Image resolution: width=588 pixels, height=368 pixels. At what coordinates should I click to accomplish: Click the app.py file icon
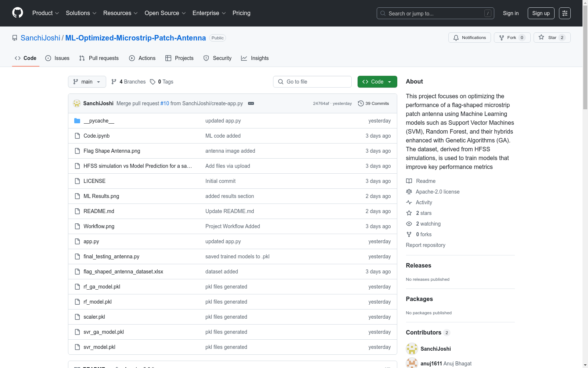(x=77, y=241)
